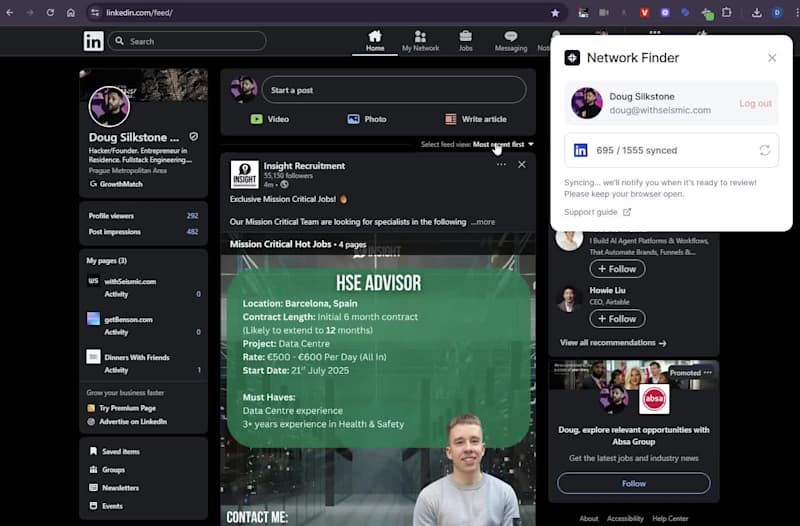Open the GrowthMatch company link
This screenshot has height=526, width=800.
point(116,184)
